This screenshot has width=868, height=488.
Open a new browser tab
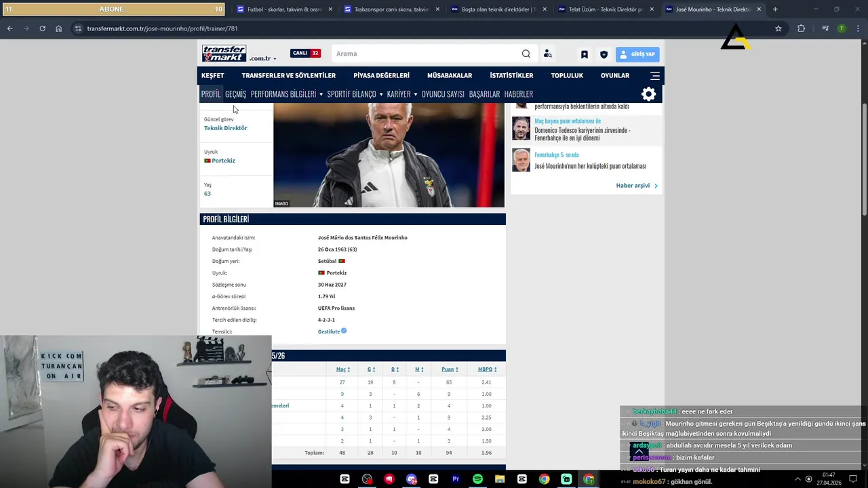[775, 9]
